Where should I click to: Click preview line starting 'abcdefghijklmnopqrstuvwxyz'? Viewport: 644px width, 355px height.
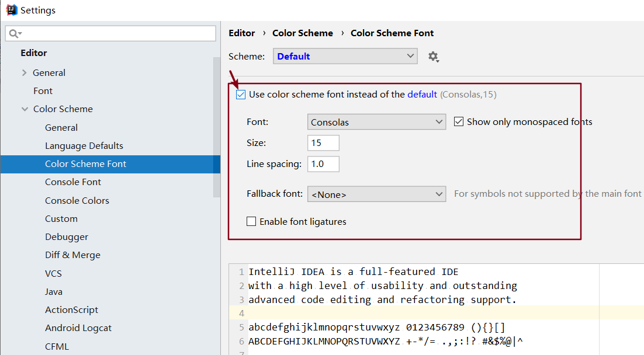pos(376,328)
